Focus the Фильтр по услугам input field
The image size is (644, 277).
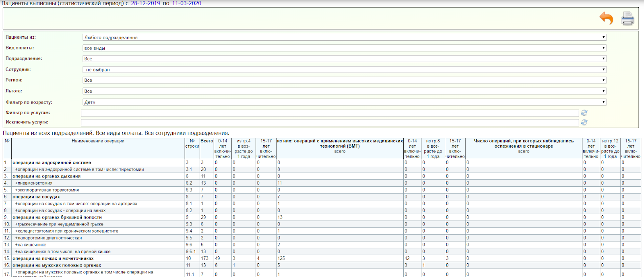tap(330, 113)
